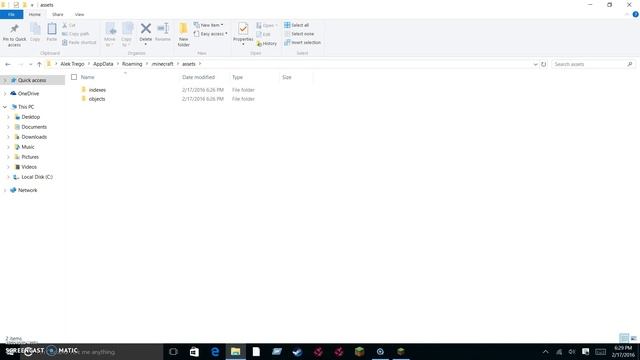Expand the Downloads tree node
Viewport: 640px width, 360px height.
click(x=8, y=137)
